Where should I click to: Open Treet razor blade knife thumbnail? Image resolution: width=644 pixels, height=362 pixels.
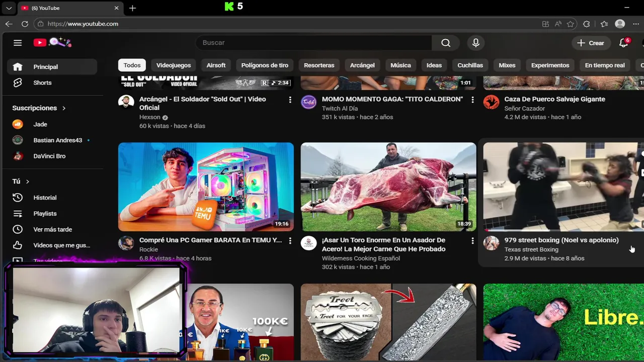pos(388,322)
